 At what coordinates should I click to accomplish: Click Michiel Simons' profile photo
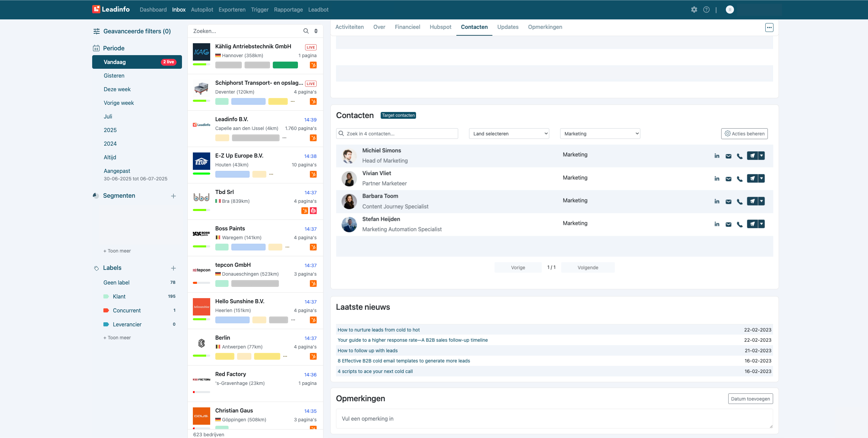(349, 156)
